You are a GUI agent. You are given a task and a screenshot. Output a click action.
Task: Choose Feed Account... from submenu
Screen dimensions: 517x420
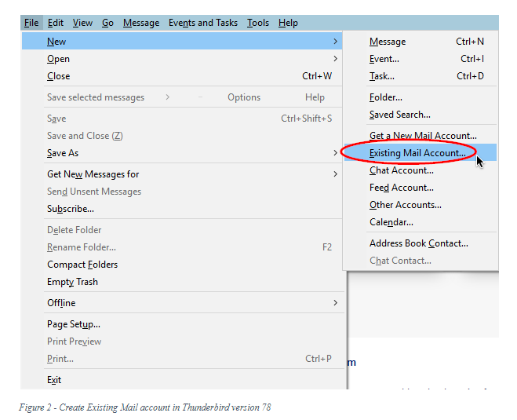pyautogui.click(x=421, y=188)
